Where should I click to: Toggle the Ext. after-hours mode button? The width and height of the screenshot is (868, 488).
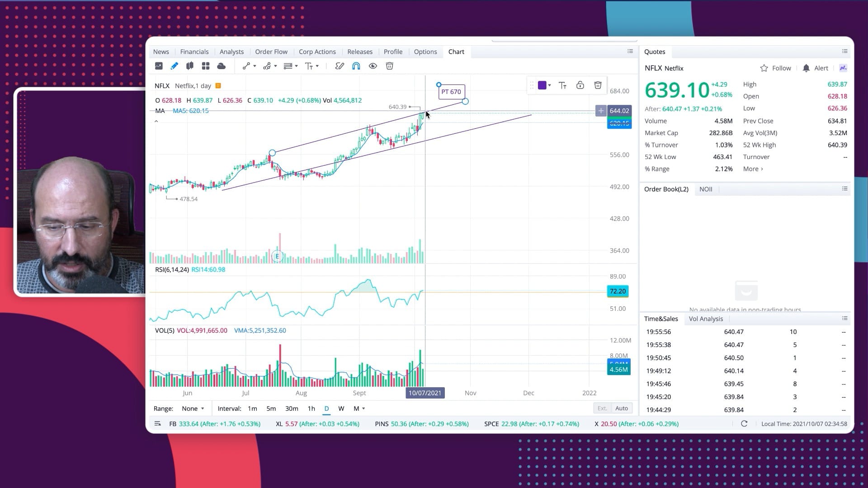pos(602,408)
